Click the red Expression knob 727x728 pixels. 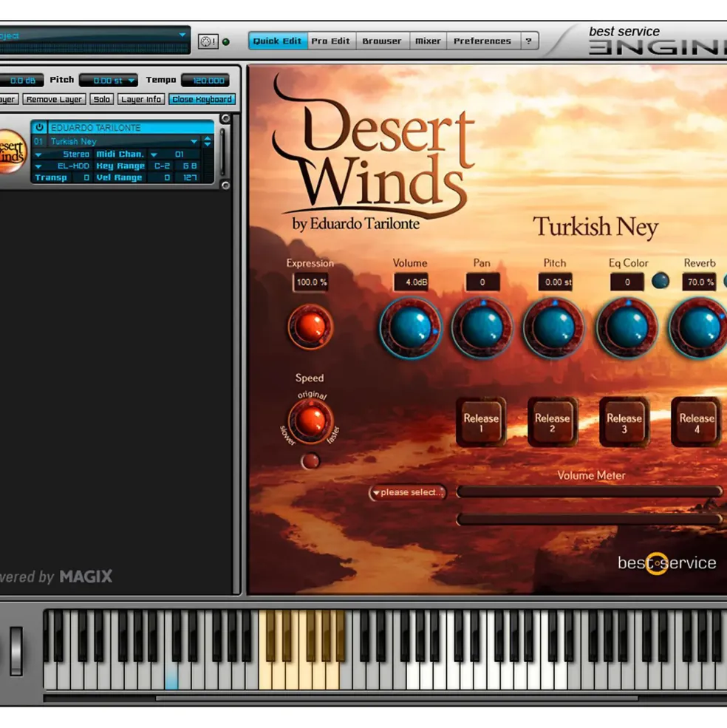click(310, 327)
